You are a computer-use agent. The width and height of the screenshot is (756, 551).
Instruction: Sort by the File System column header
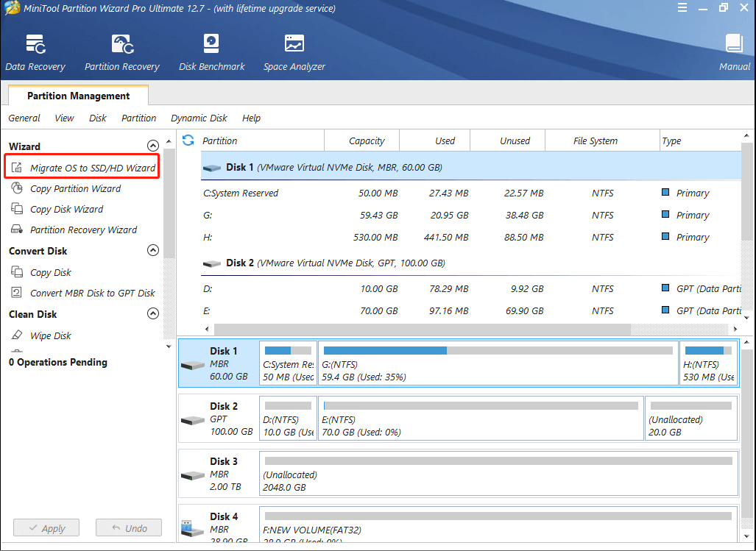[x=602, y=141]
